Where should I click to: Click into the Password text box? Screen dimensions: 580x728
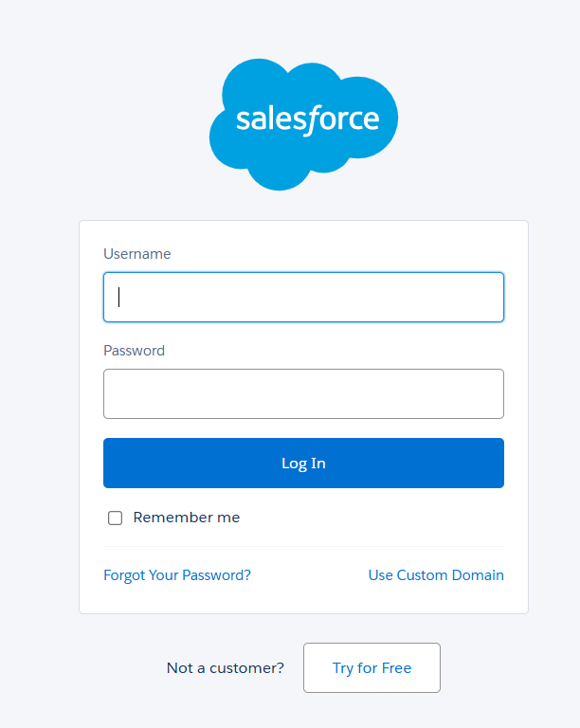coord(303,393)
